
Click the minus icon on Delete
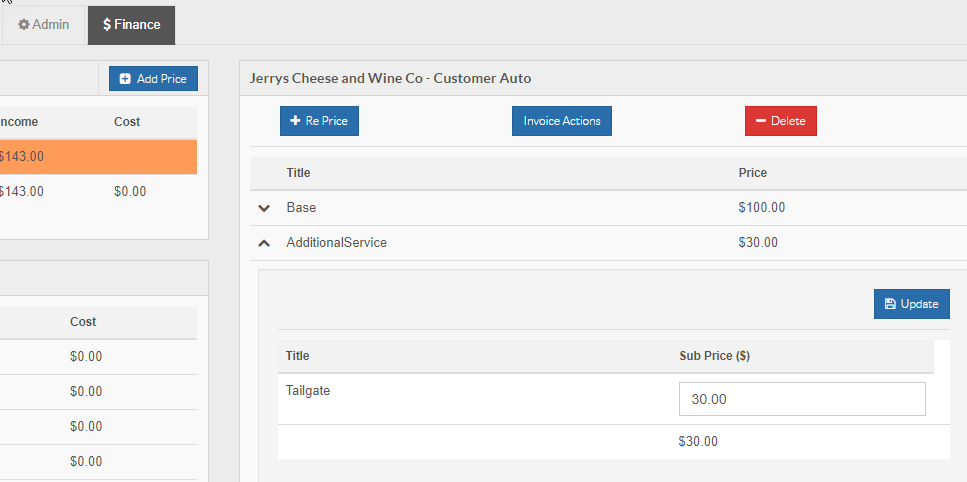point(761,121)
